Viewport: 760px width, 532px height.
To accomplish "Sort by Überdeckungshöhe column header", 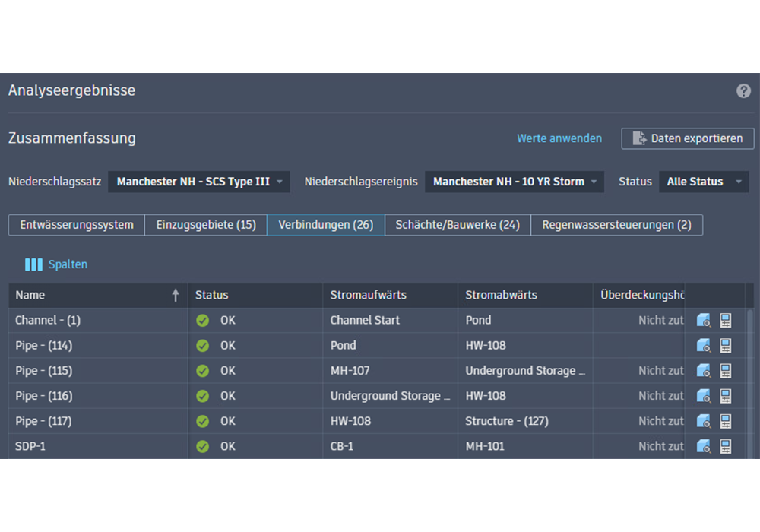I will coord(639,295).
